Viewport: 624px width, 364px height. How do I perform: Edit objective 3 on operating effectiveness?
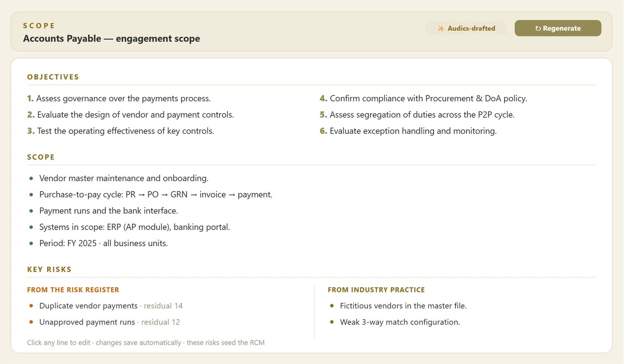(x=121, y=131)
